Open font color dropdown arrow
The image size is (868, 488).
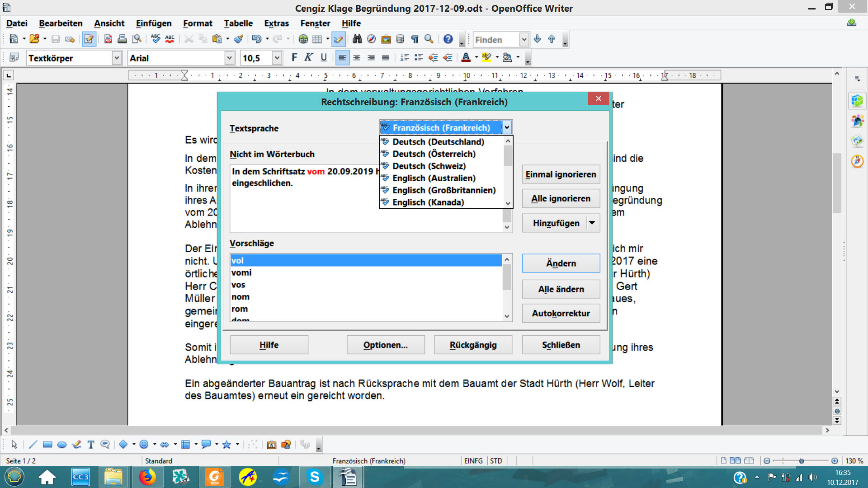pyautogui.click(x=476, y=57)
